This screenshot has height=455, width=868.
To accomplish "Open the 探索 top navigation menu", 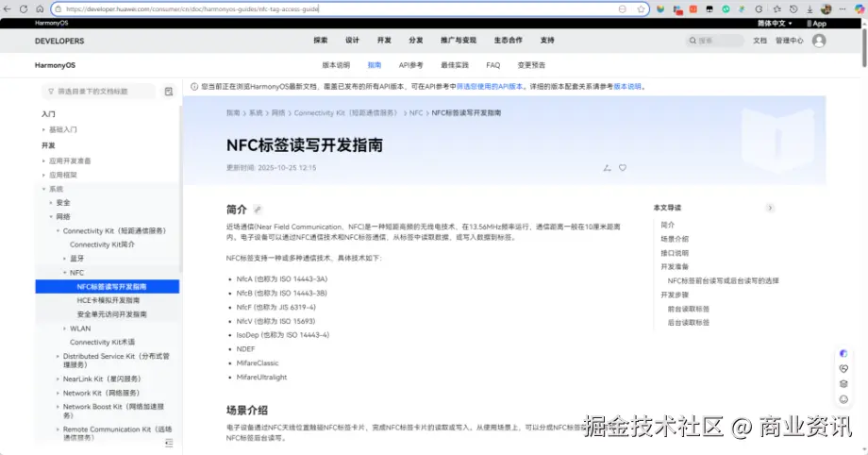I will [321, 41].
